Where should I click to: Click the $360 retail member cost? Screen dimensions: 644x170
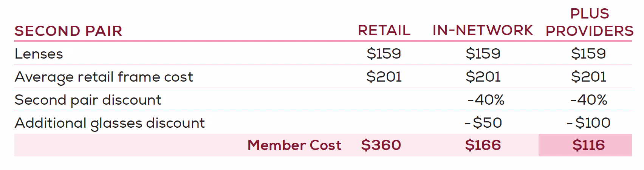click(381, 145)
